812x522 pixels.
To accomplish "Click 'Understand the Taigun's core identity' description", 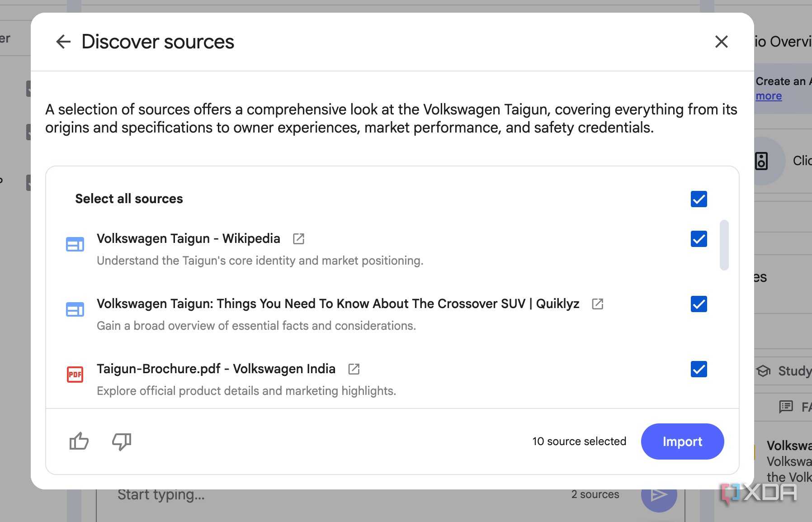I will point(260,261).
